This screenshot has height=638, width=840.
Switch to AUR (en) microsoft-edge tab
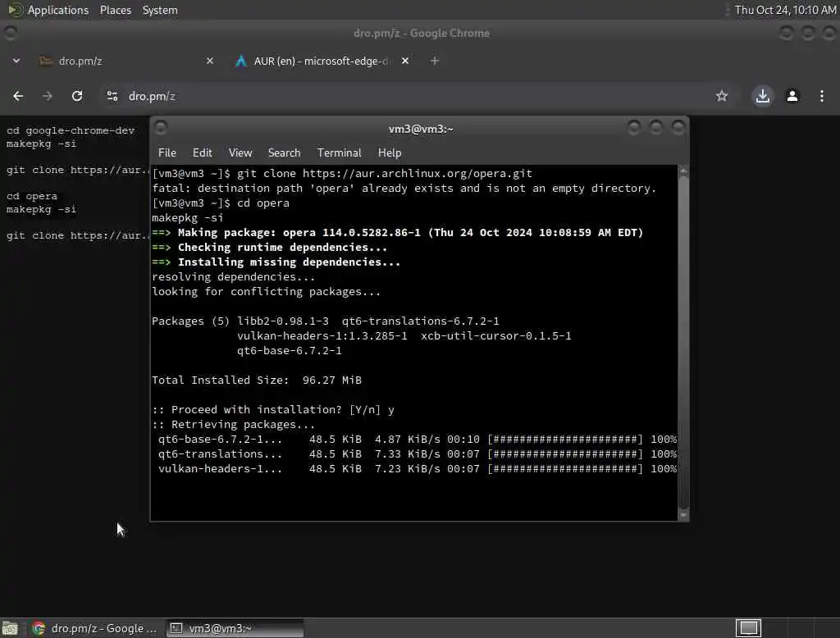[322, 61]
